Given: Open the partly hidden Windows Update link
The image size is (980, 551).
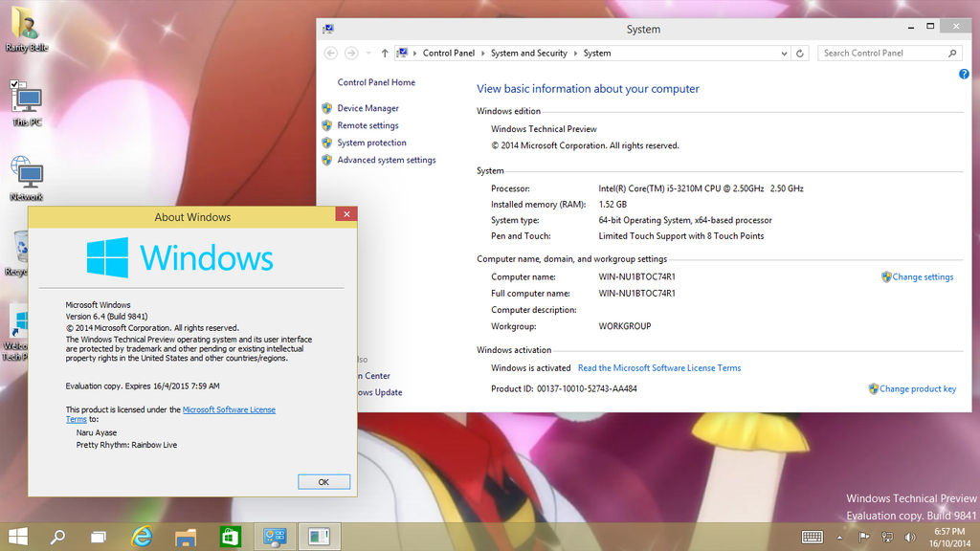Looking at the screenshot, I should 380,392.
